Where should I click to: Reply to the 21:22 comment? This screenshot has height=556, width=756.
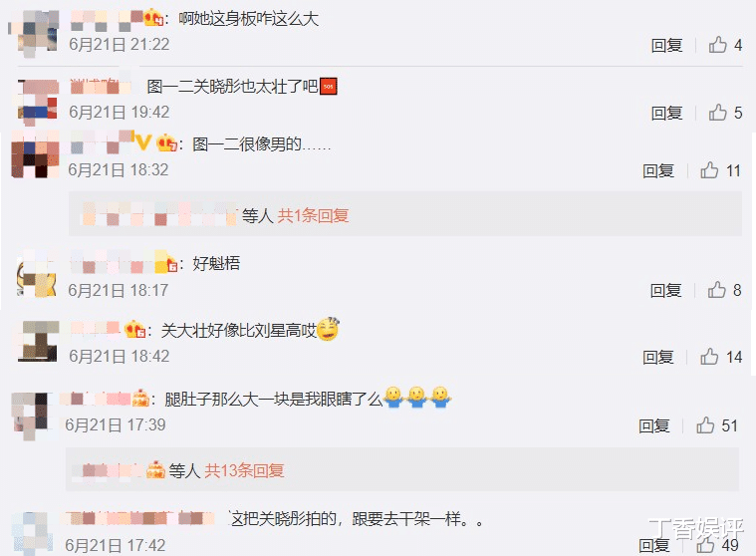tap(666, 45)
